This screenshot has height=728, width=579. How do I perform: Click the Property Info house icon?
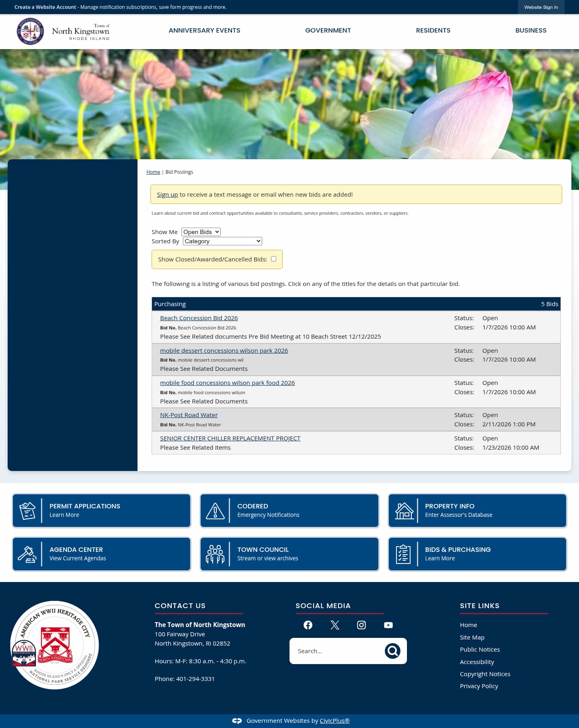[404, 511]
